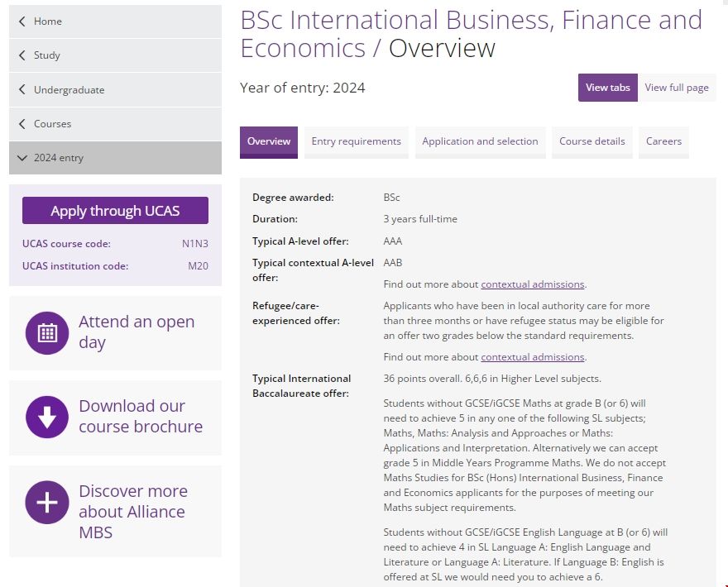Navigate to Attend an open day
728x587 pixels.
pyautogui.click(x=136, y=332)
